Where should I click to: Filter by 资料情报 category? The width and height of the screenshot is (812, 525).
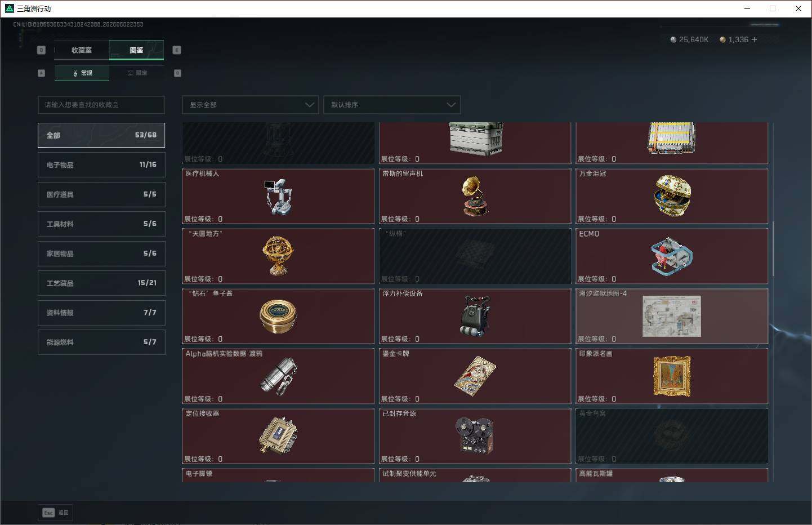pos(101,313)
